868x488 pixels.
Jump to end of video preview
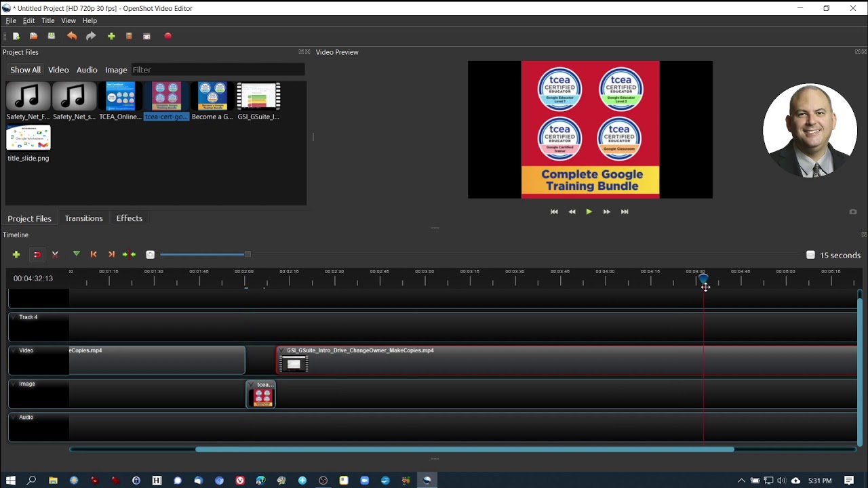pos(625,211)
